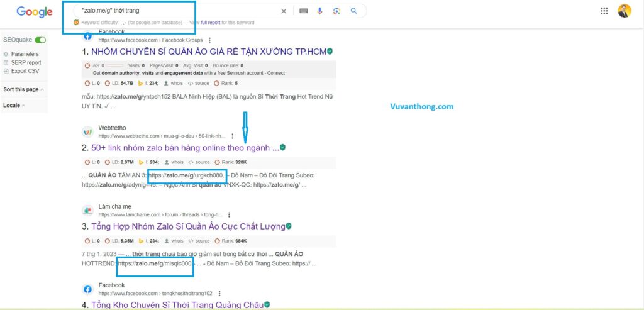The height and width of the screenshot is (310, 644).
Task: Open more options for the tongkhosithoitrang102 result
Action: 219,294
